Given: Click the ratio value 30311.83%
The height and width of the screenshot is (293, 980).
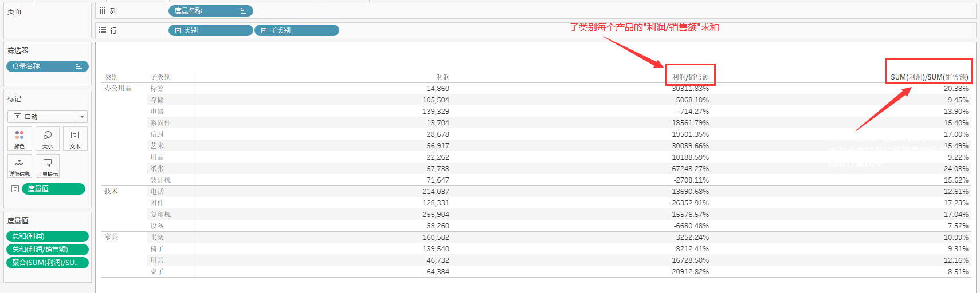Looking at the screenshot, I should (x=690, y=89).
